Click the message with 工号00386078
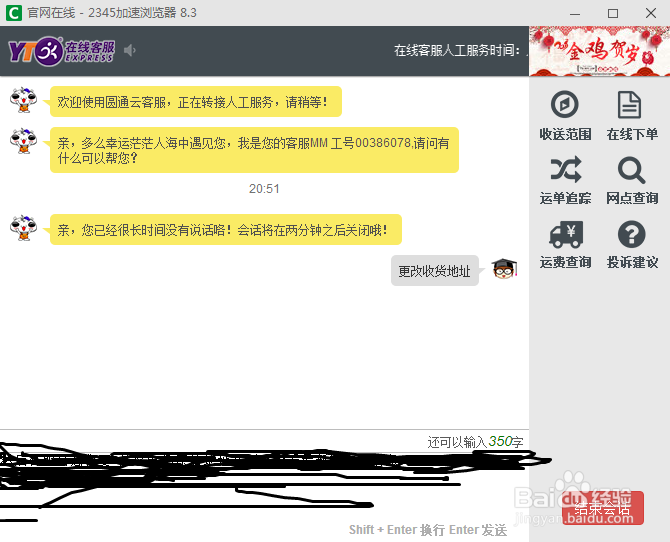 click(x=254, y=150)
